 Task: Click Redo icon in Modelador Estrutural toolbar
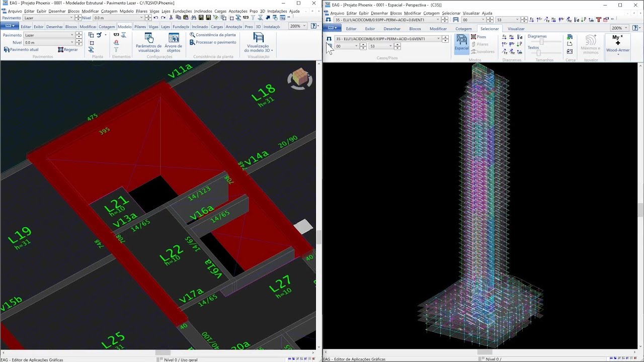pyautogui.click(x=163, y=18)
